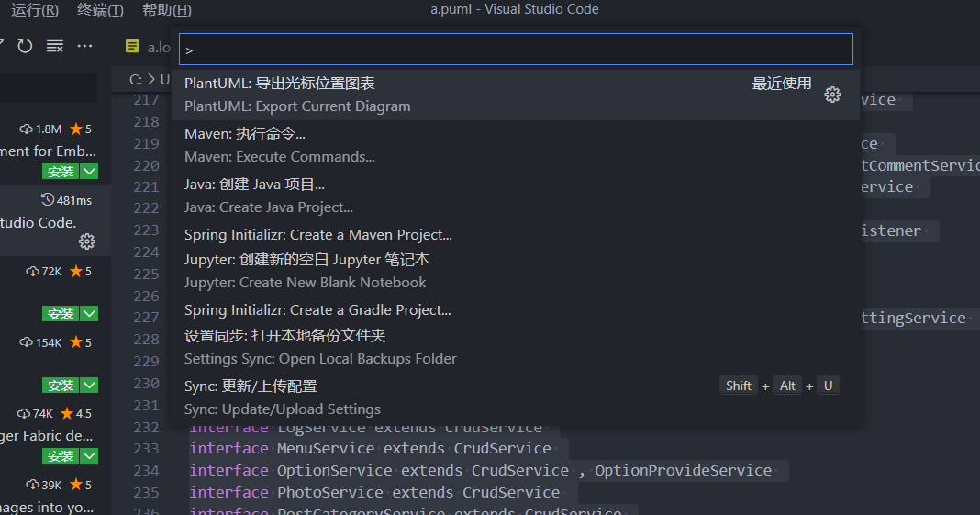Click 'interface' keyword on line 234
Screen dimensions: 980x515
(x=228, y=471)
